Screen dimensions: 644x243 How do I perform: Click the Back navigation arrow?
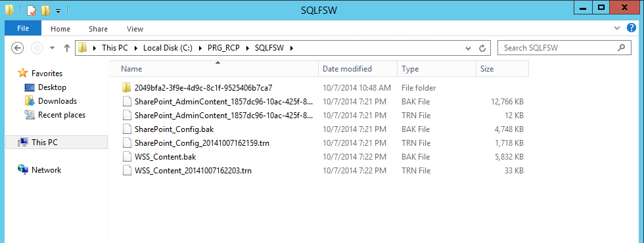point(17,48)
